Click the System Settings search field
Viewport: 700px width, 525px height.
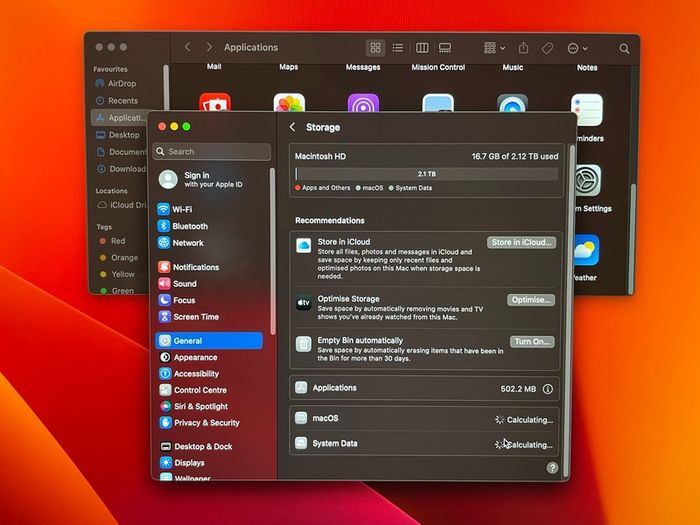point(212,151)
